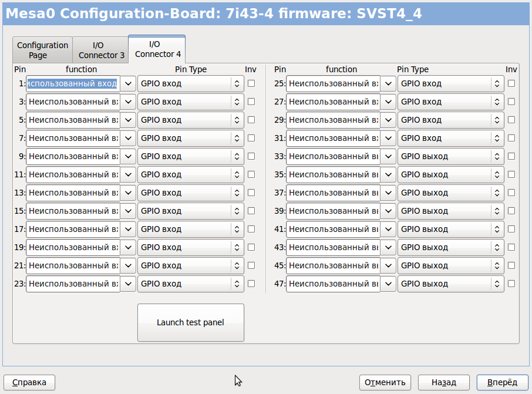Enable the Inv checkbox on pin 39

(511, 211)
